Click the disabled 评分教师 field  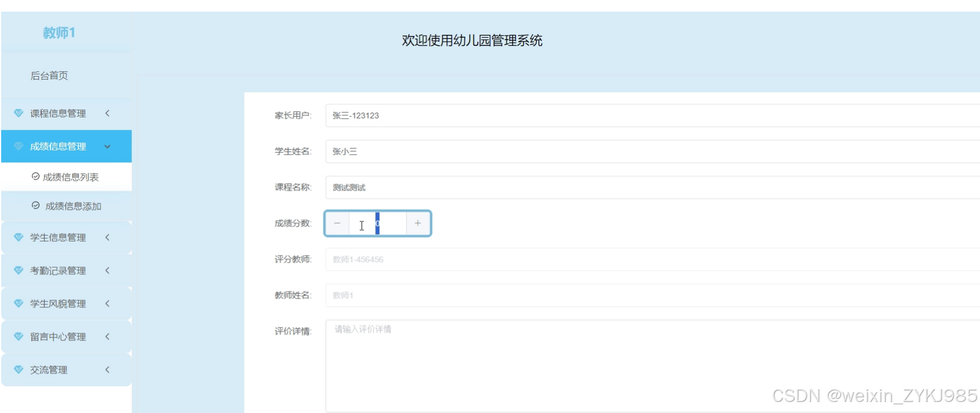pyautogui.click(x=652, y=260)
